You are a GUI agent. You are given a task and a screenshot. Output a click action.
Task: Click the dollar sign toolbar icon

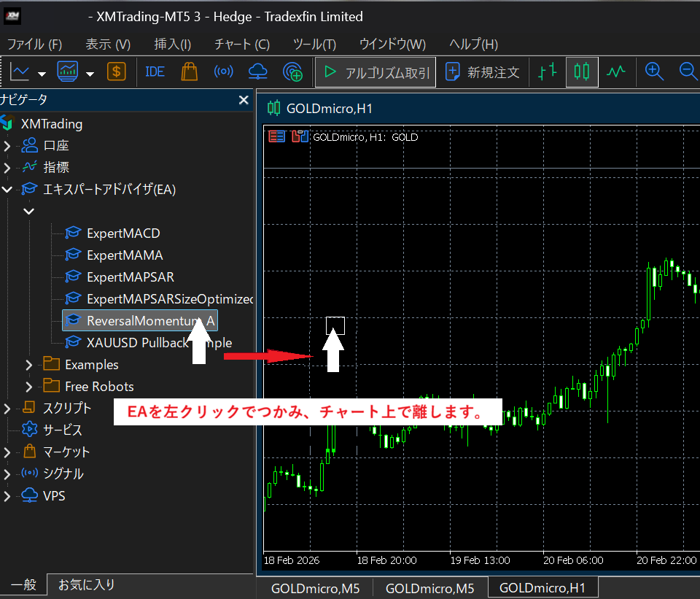[x=117, y=72]
